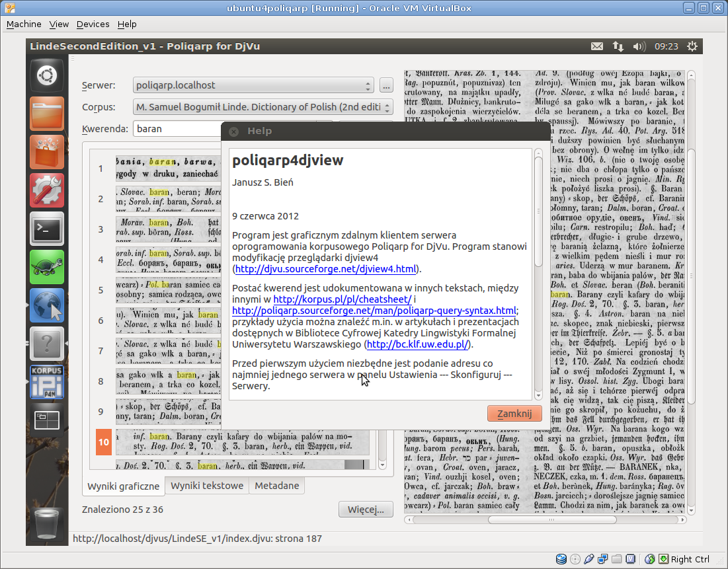
Task: Click the VirtualBox USB devices status icon
Action: [588, 559]
